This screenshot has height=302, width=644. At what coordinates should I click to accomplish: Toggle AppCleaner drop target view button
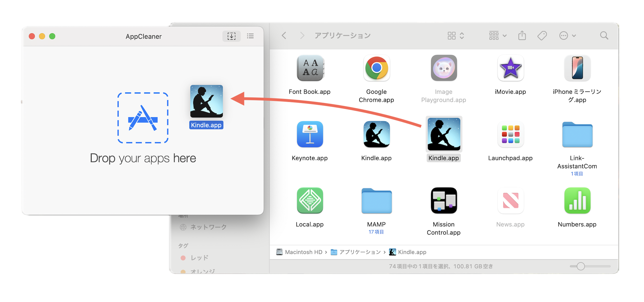pyautogui.click(x=231, y=36)
